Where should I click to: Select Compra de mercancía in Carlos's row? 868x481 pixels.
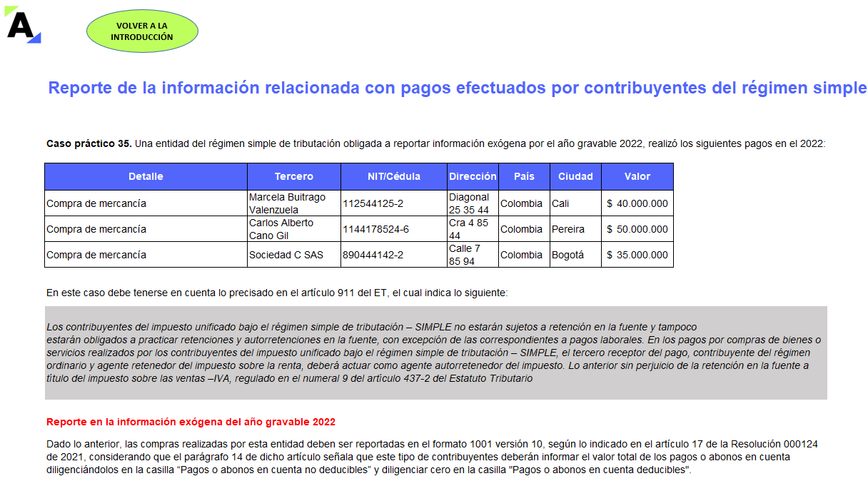tap(146, 229)
